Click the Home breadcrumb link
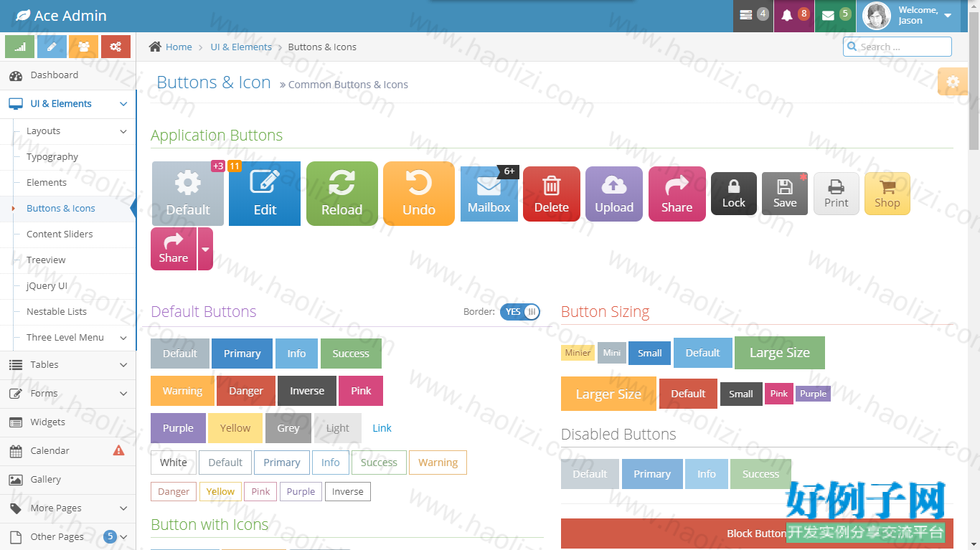The image size is (980, 550). [x=179, y=47]
